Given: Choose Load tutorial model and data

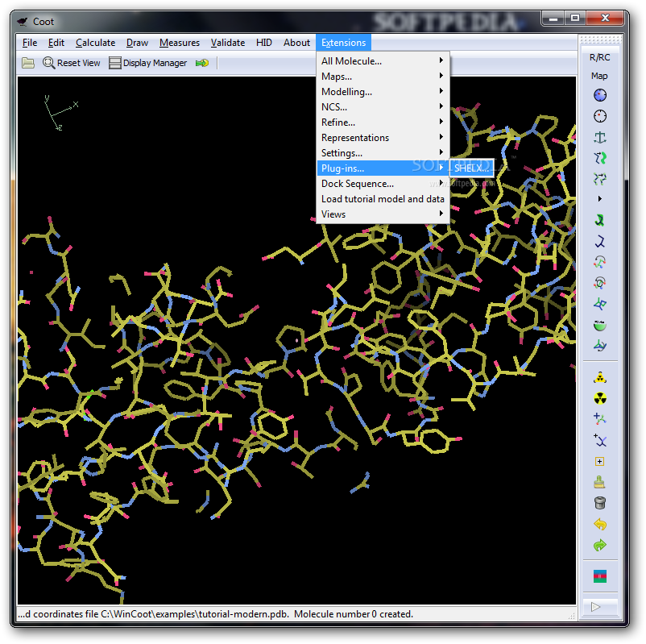Looking at the screenshot, I should point(383,199).
